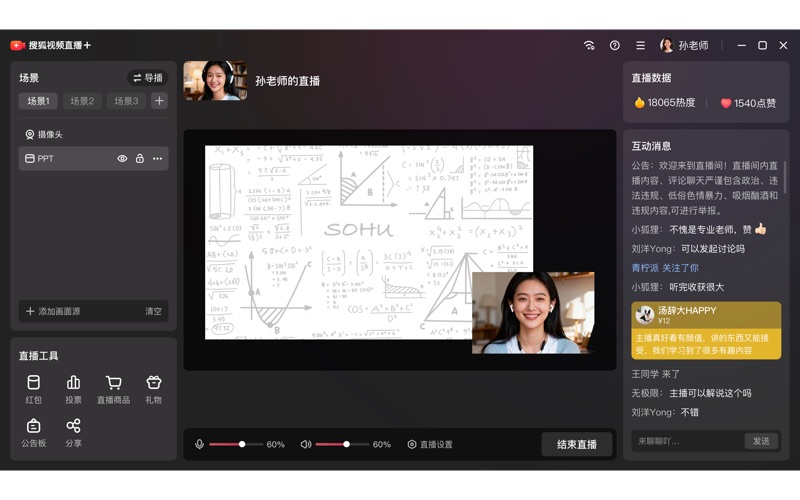Click the network signal status icon
800x500 pixels.
pyautogui.click(x=589, y=46)
